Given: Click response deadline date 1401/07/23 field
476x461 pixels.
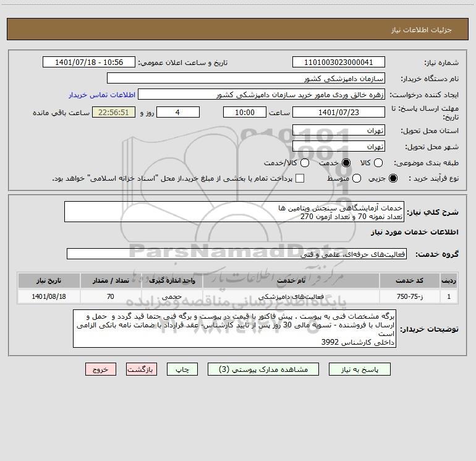Looking at the screenshot, I should (x=339, y=112).
